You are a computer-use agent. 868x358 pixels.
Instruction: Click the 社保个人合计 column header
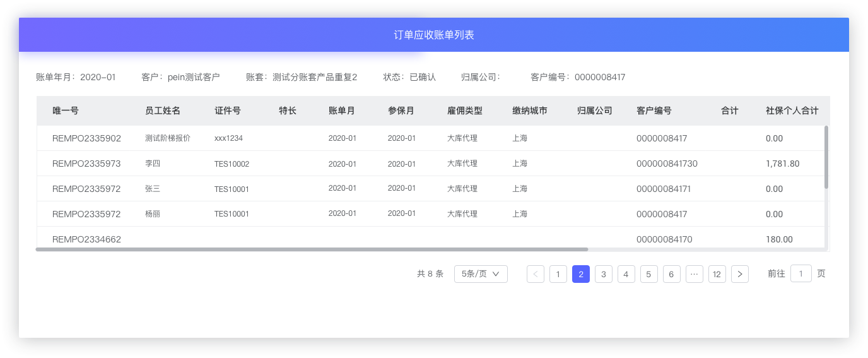[x=792, y=110]
